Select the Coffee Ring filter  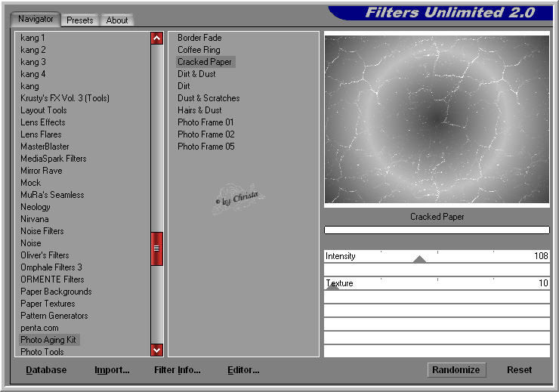(x=199, y=50)
